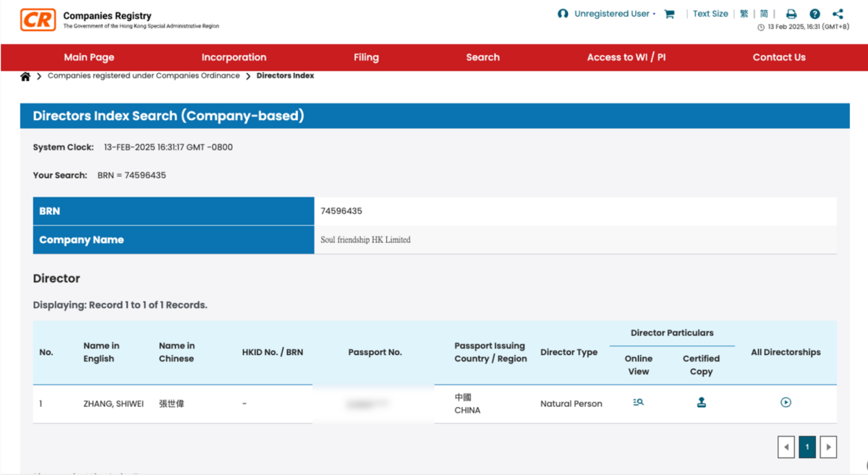This screenshot has width=868, height=475.
Task: Click the headset user icon
Action: [563, 14]
